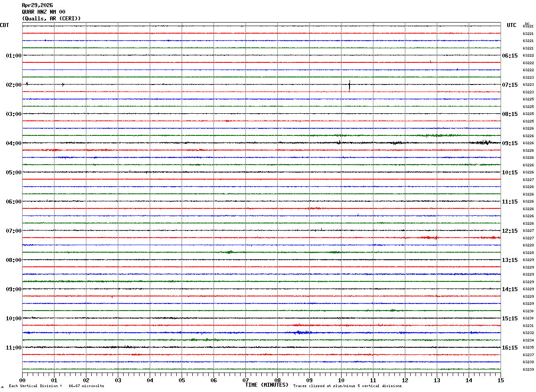Click the 08:00 CDT hour label

tap(14, 260)
